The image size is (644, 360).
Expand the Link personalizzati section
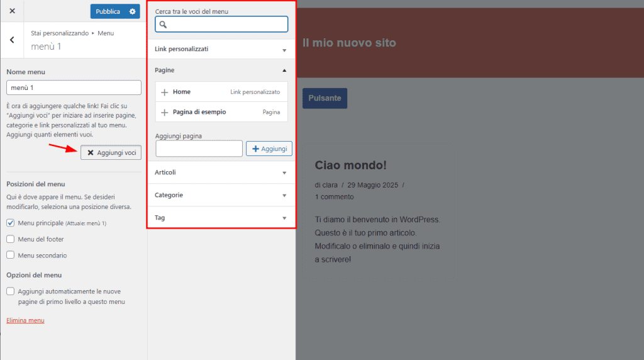tap(221, 49)
